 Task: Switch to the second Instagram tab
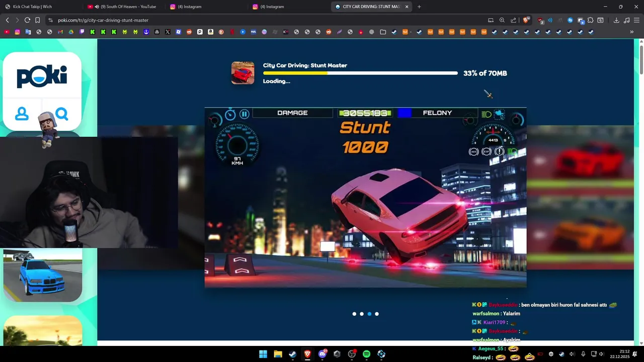288,7
